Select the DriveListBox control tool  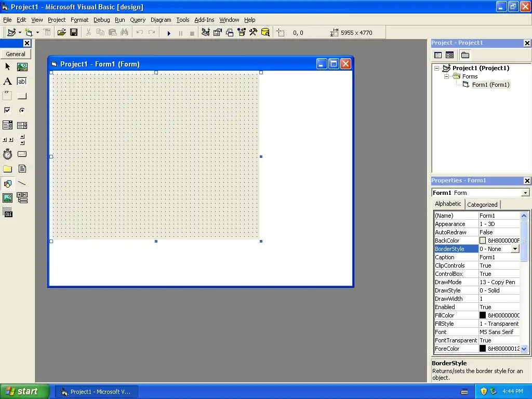pyautogui.click(x=22, y=154)
